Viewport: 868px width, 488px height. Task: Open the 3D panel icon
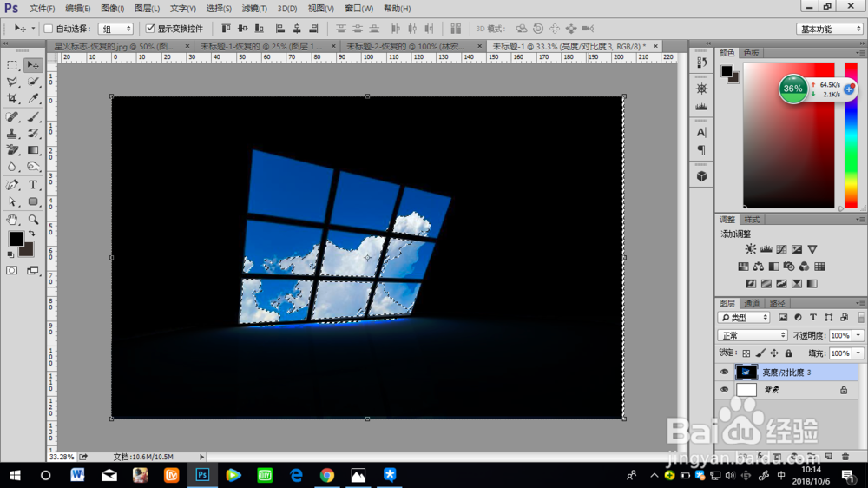[x=701, y=176]
